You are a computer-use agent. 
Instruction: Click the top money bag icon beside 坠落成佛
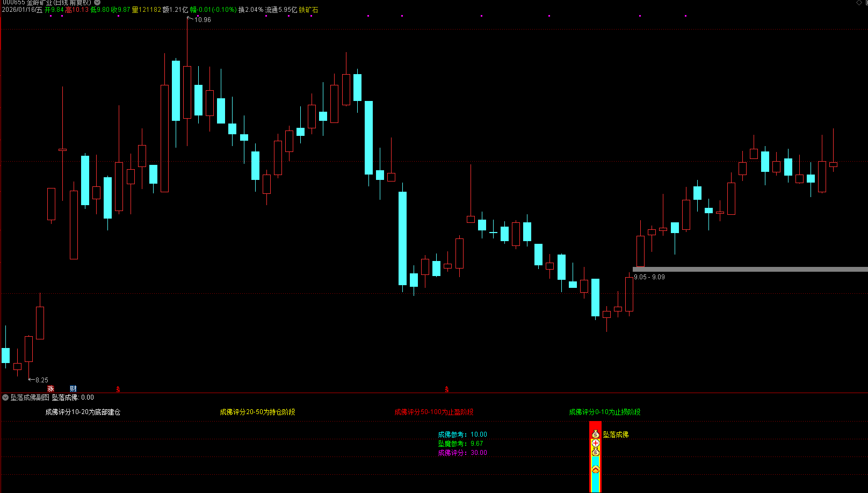[x=595, y=434]
